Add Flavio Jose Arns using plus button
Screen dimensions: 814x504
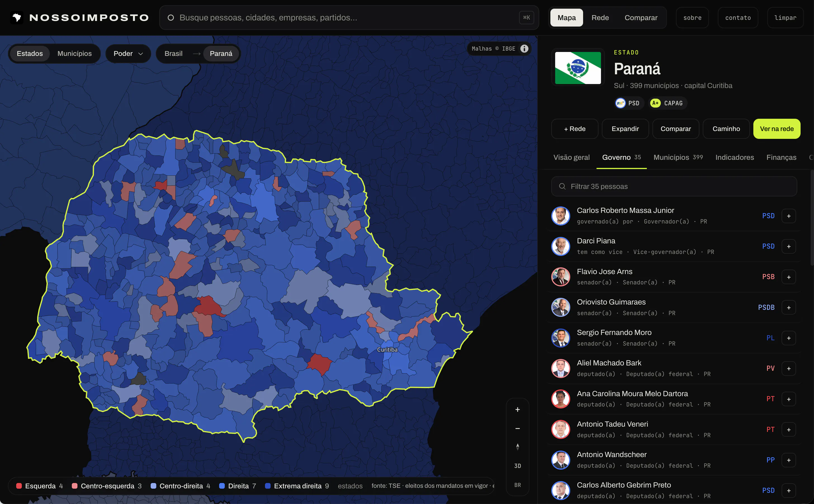point(789,277)
